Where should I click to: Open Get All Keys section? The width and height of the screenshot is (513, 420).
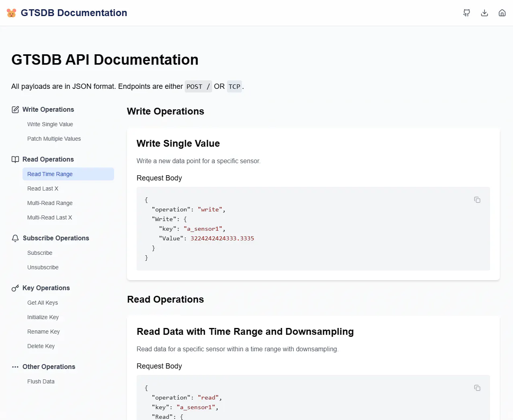coord(43,303)
